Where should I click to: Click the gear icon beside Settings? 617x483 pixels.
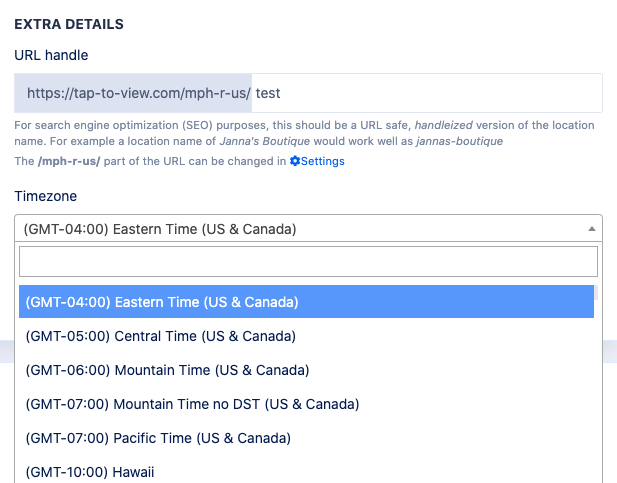pyautogui.click(x=294, y=161)
